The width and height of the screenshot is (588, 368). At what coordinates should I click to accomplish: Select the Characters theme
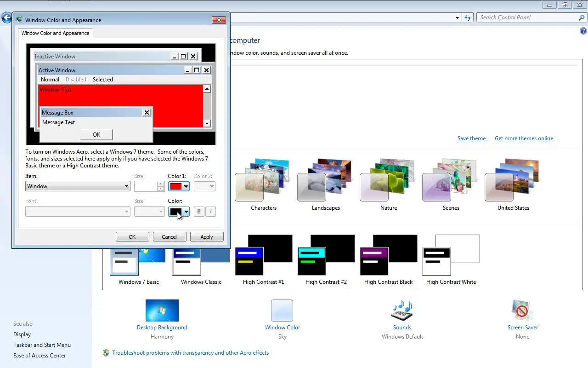point(263,184)
